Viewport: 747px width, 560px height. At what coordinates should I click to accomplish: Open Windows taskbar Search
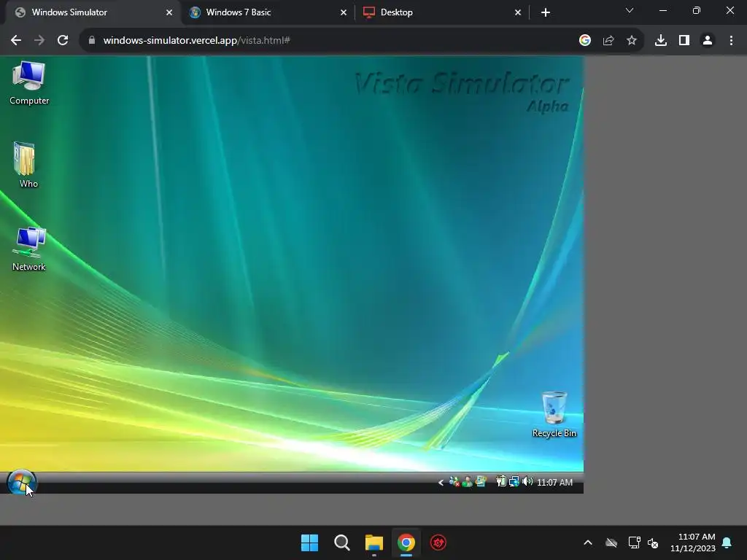point(342,542)
